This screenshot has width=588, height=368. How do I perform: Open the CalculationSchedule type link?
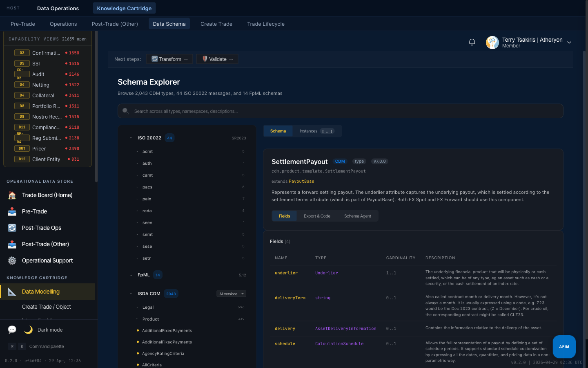point(339,343)
